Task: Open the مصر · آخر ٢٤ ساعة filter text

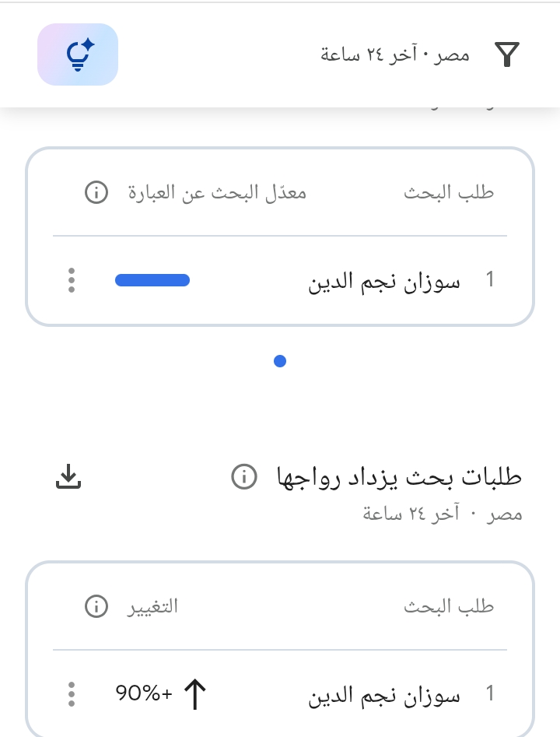Action: (x=395, y=54)
